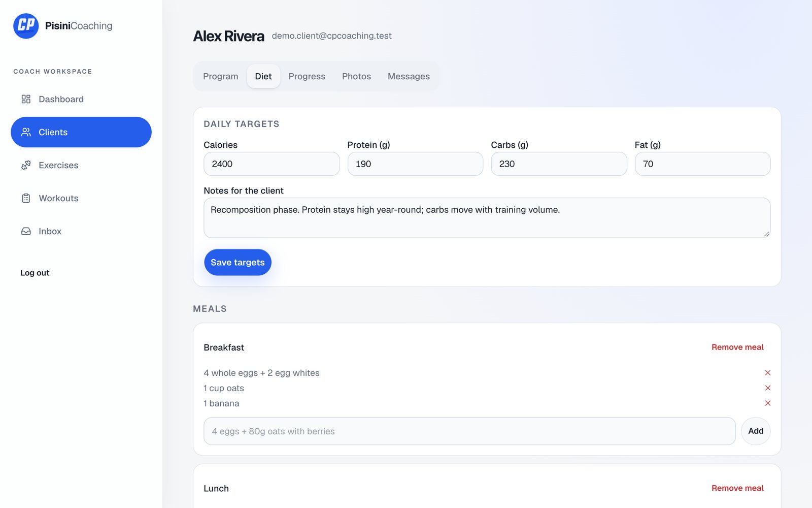Image resolution: width=812 pixels, height=508 pixels.
Task: Click the '1 cup oats' meal item text
Action: tap(224, 388)
